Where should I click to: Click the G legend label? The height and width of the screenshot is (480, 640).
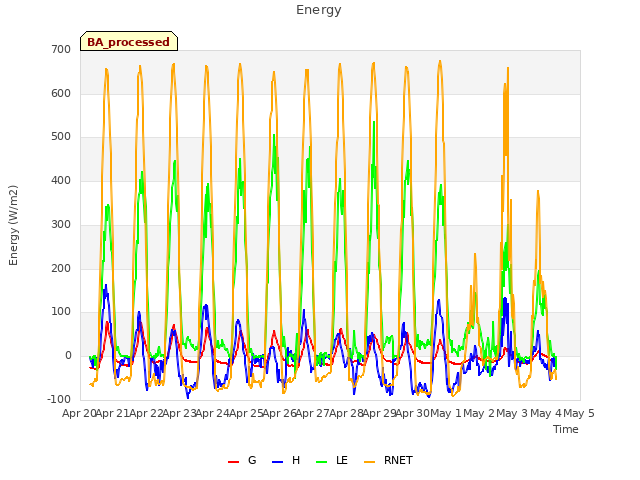coord(252,460)
